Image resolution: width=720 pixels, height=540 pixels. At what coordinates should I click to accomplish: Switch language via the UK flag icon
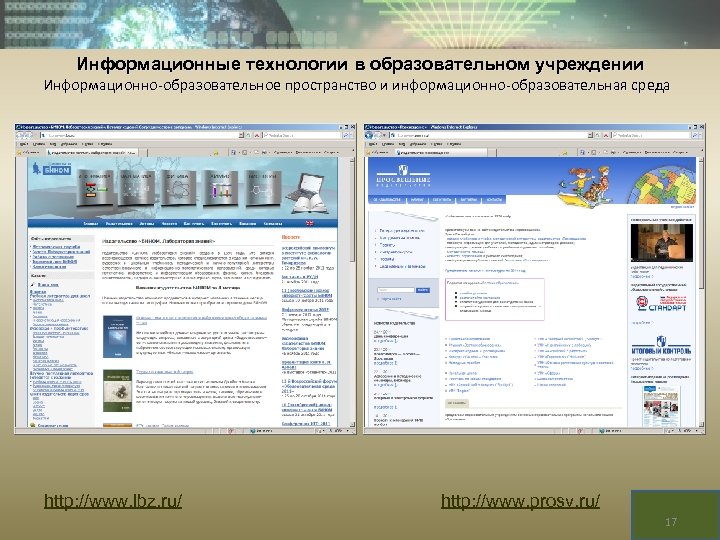pos(309,224)
